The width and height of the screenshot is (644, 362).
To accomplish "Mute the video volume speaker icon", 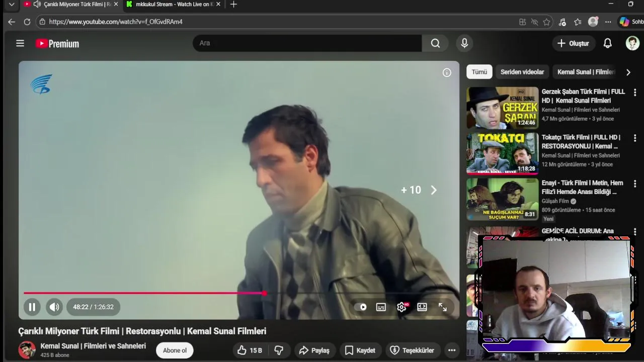I will click(x=54, y=307).
